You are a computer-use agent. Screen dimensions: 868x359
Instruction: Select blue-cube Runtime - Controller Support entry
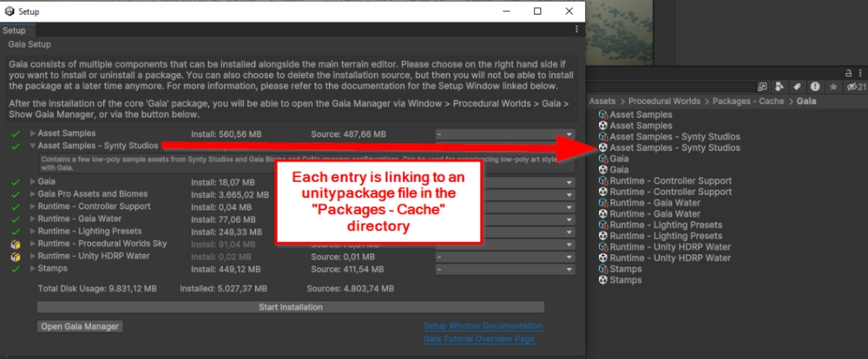665,181
